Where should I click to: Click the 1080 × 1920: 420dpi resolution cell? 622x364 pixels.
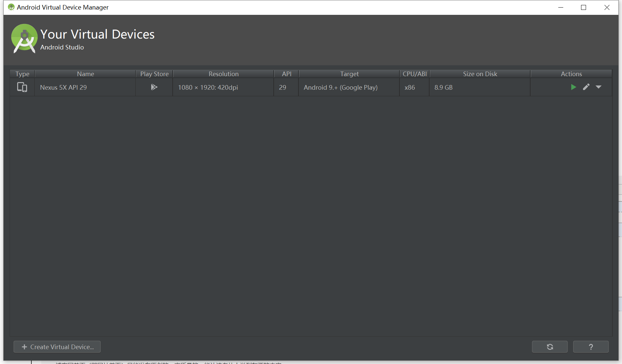click(224, 87)
